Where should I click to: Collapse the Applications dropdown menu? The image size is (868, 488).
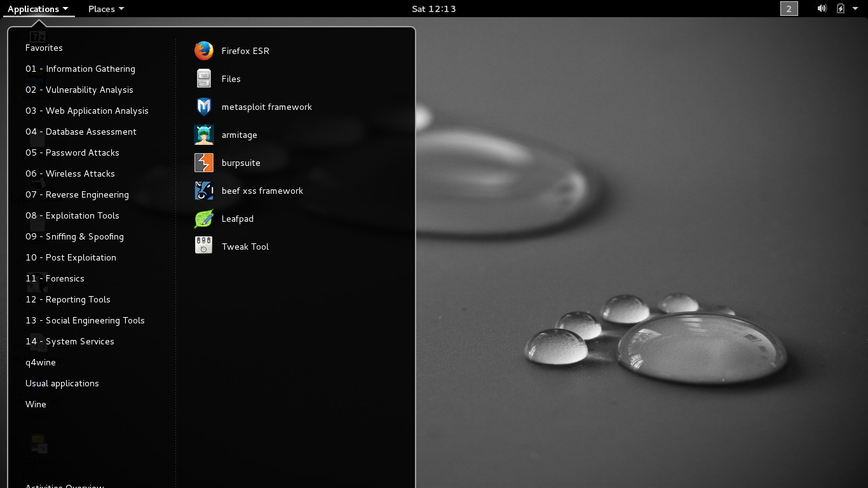pyautogui.click(x=38, y=9)
